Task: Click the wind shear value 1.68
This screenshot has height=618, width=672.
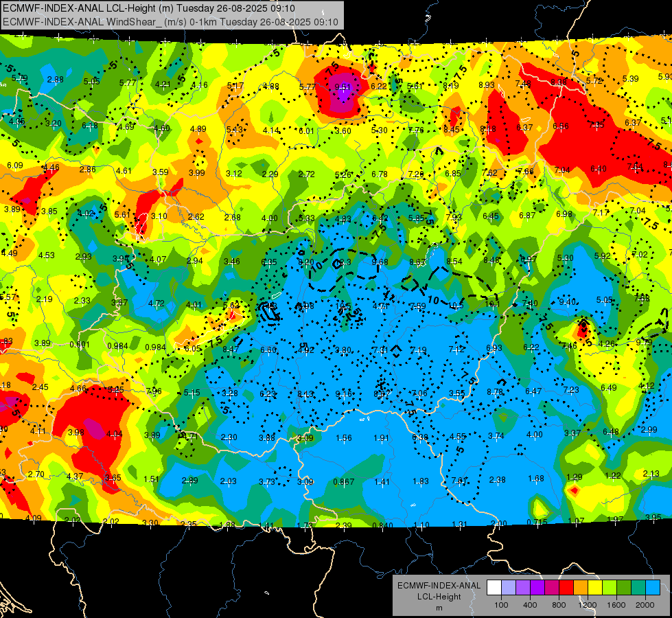Action: [535, 478]
